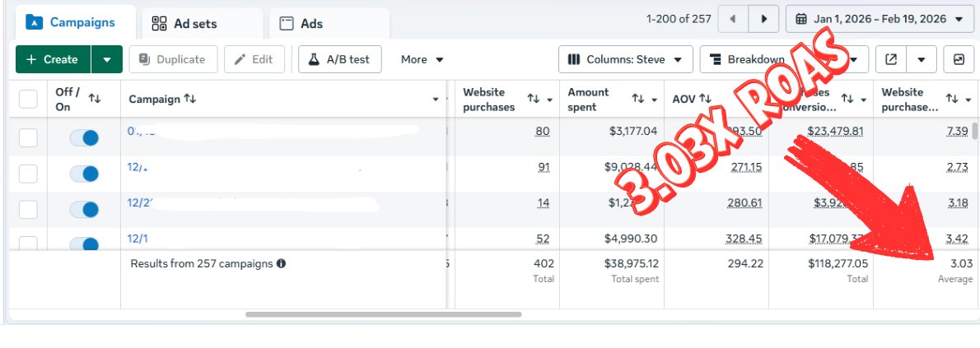Viewport: 980px width, 348px height.
Task: Open campaign link in the 3.18 row
Action: point(140,203)
